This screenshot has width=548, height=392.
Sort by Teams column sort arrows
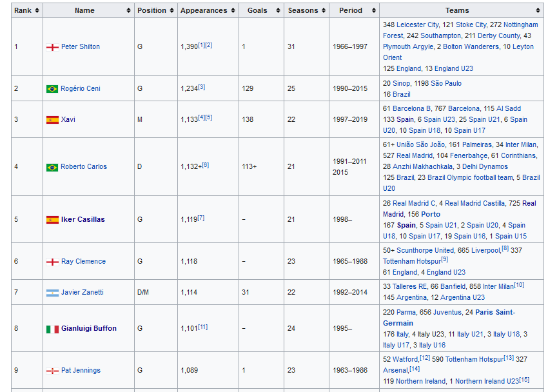tap(538, 10)
